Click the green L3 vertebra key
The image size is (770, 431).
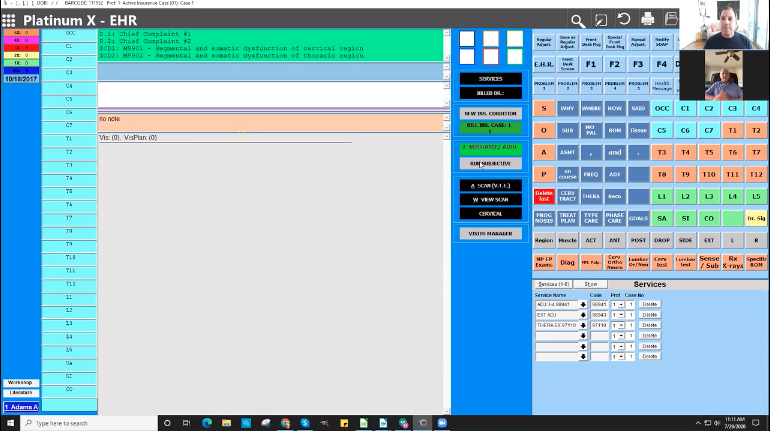pyautogui.click(x=709, y=196)
